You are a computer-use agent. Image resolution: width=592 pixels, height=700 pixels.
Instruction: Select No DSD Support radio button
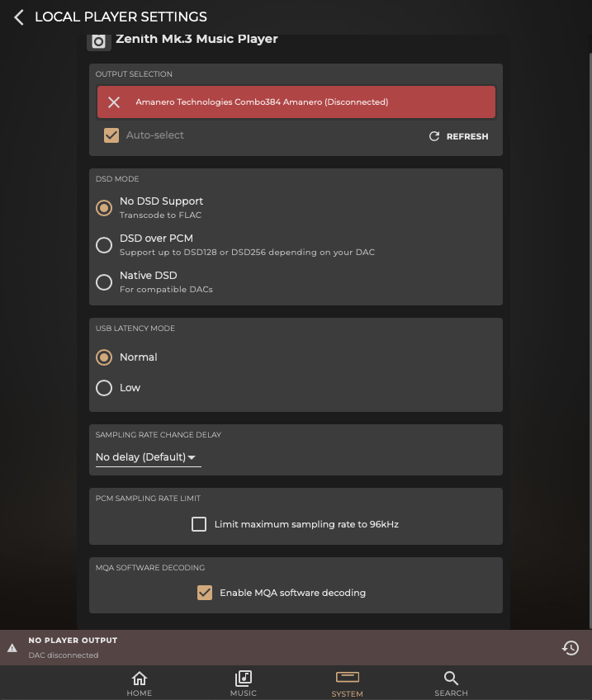104,208
